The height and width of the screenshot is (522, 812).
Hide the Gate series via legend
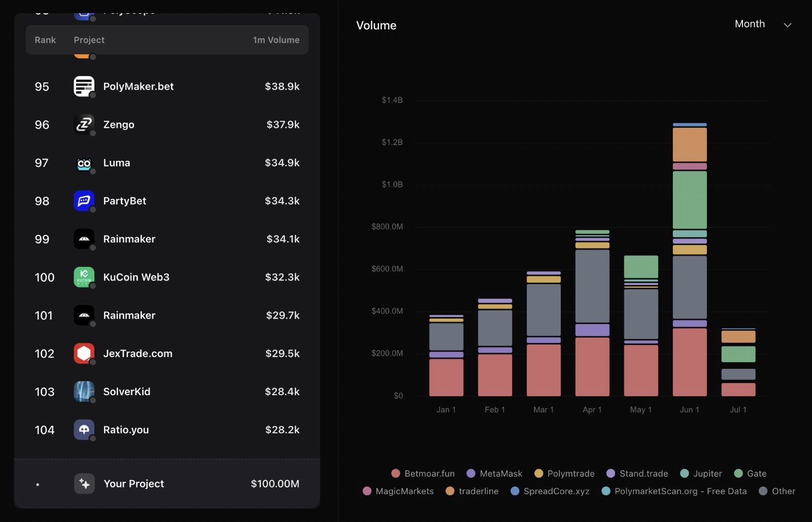(750, 473)
